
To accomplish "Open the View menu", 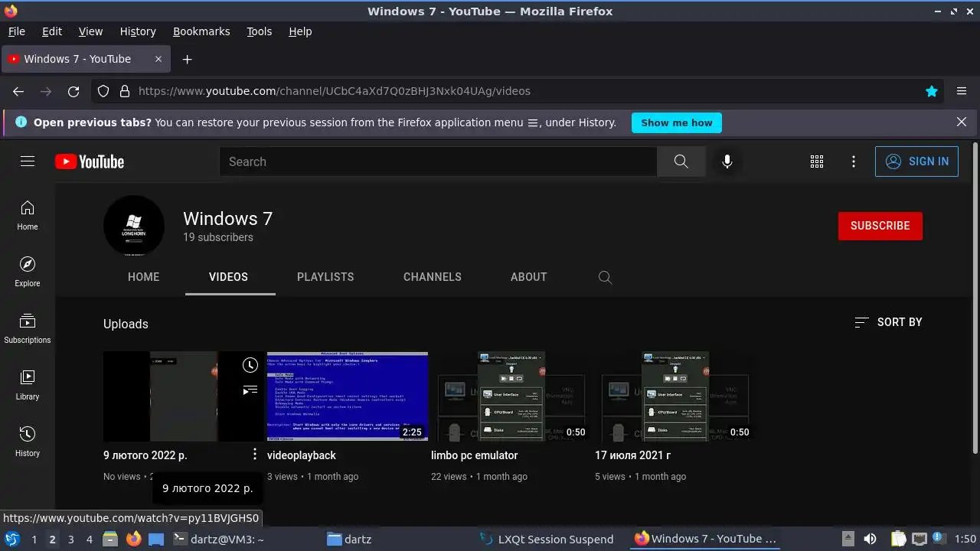I will 90,31.
